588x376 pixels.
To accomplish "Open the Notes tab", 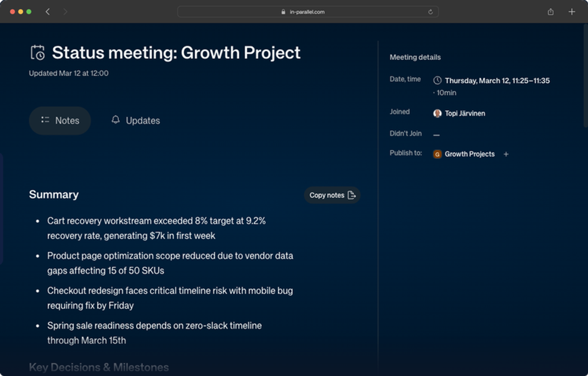I will click(x=60, y=120).
